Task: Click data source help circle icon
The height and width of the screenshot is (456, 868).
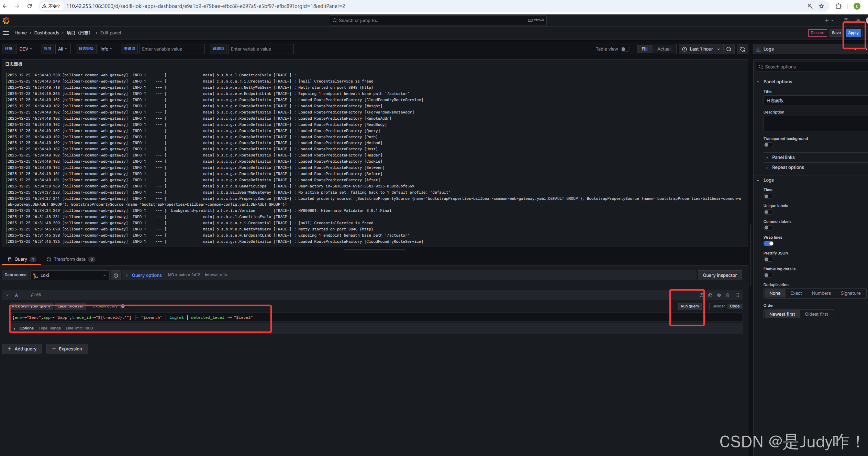Action: tap(116, 275)
